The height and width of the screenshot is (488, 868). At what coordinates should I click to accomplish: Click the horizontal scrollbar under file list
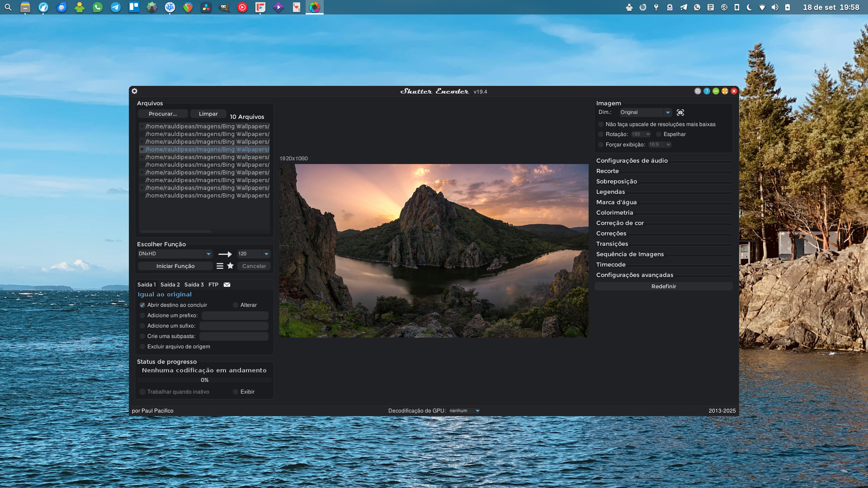pos(175,231)
